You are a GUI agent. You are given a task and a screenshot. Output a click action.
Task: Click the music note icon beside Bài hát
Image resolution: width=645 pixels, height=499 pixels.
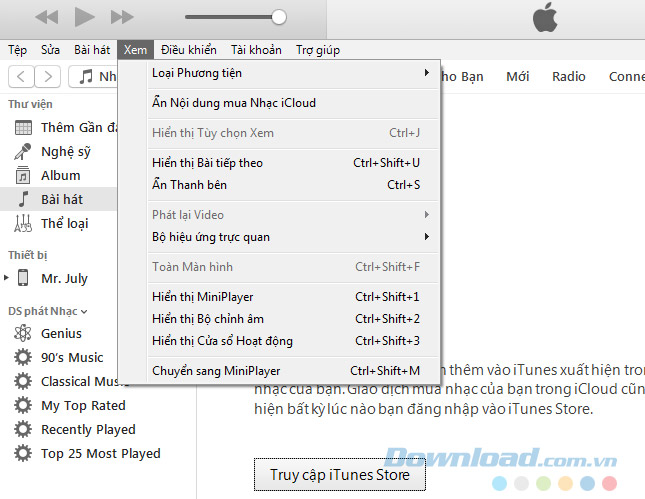click(23, 199)
